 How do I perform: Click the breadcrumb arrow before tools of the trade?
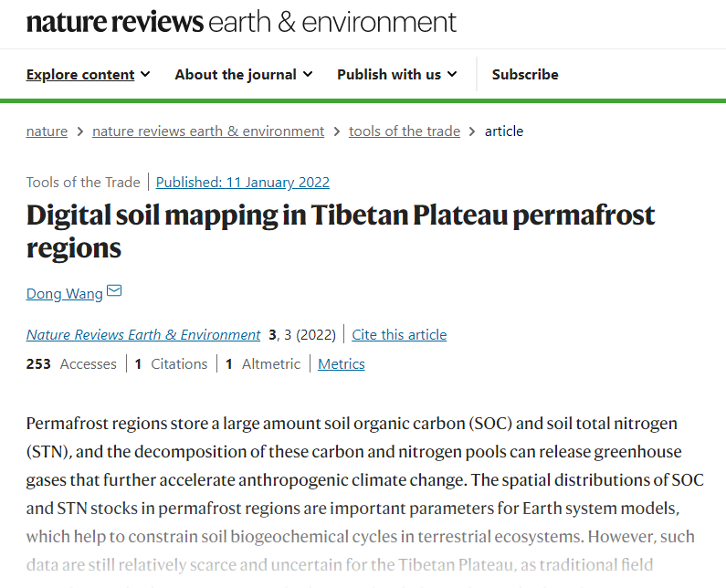pyautogui.click(x=337, y=131)
